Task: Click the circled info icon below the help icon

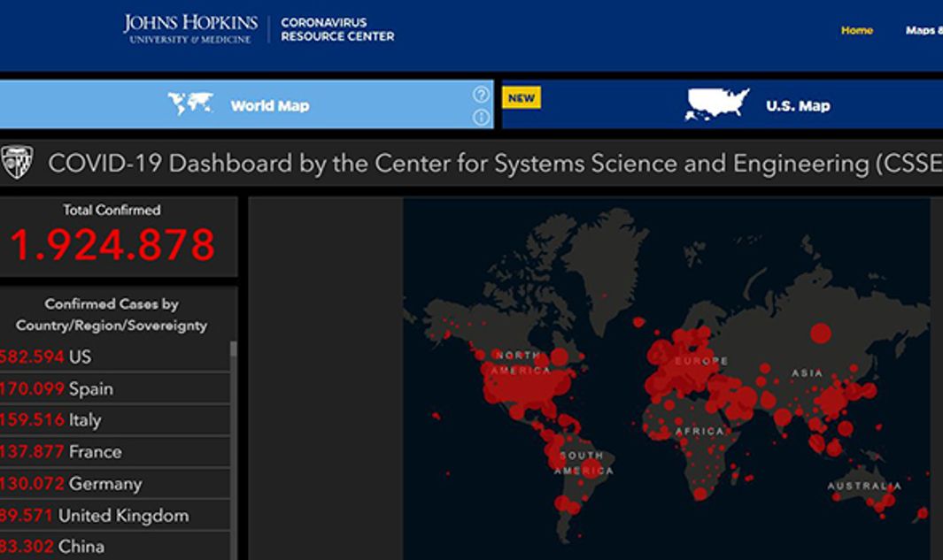Action: [481, 117]
